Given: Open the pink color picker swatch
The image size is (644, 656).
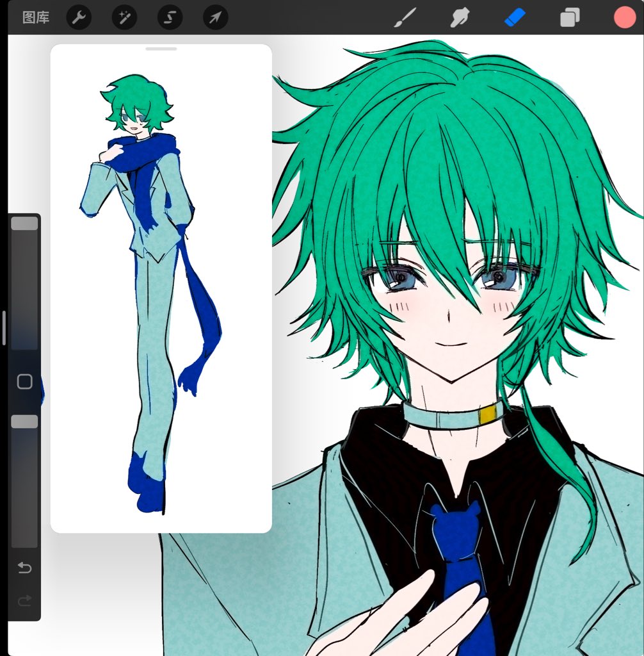Looking at the screenshot, I should 625,17.
